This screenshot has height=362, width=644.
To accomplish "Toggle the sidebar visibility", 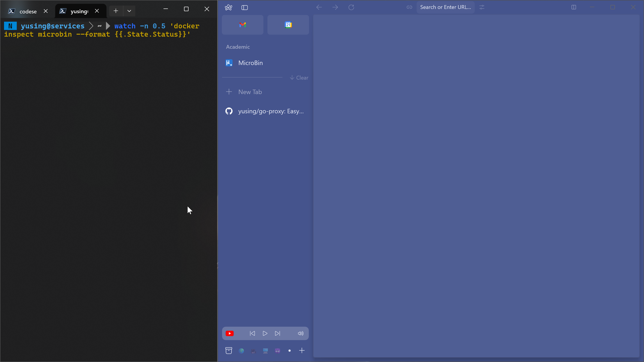I will pos(244,8).
